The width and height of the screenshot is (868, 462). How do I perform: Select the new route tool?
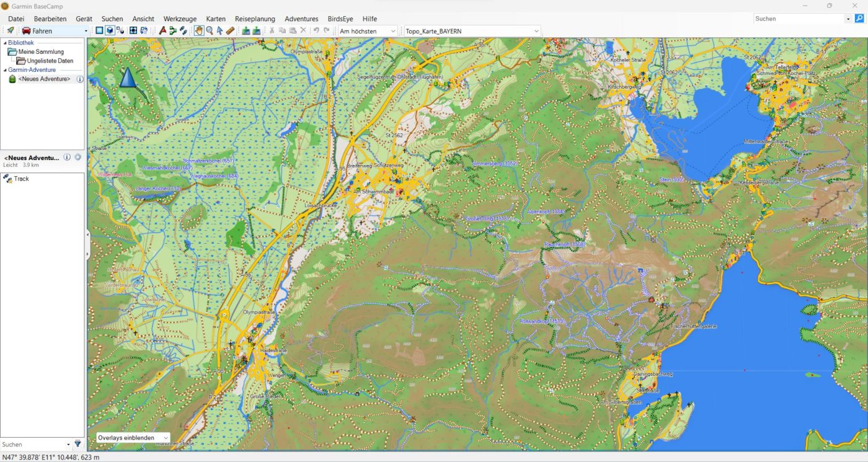173,30
